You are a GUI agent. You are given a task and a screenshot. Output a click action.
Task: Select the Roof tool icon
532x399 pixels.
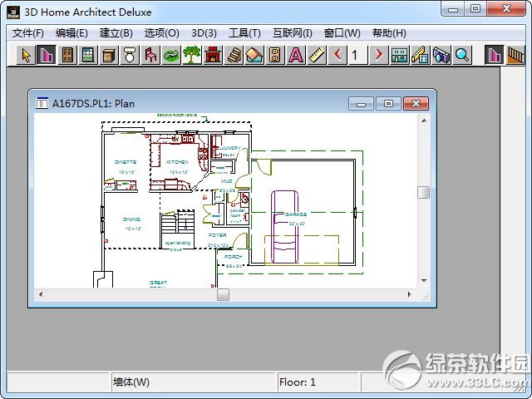254,55
